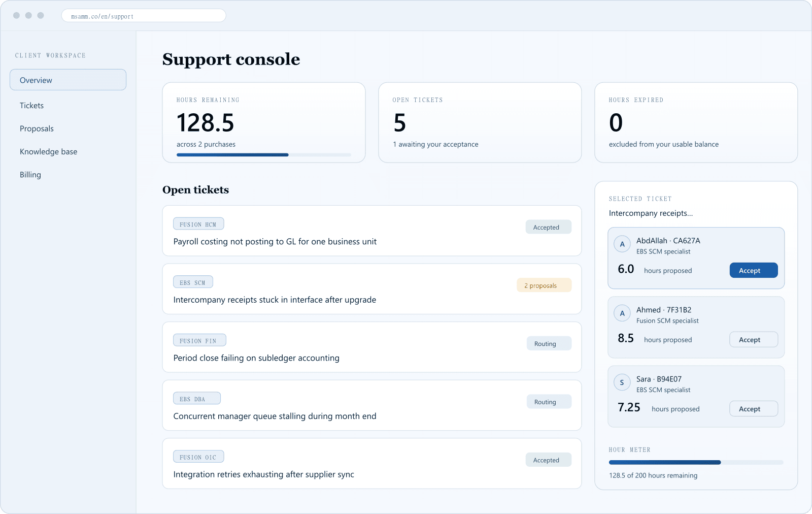Viewport: 812px width, 514px height.
Task: Click Accepted badge on Integration retries ticket
Action: (549, 460)
